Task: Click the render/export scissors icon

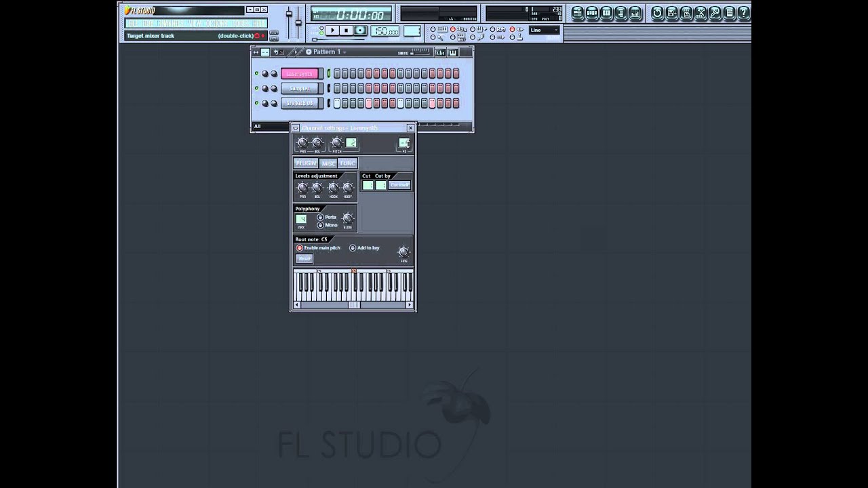Action: click(701, 13)
